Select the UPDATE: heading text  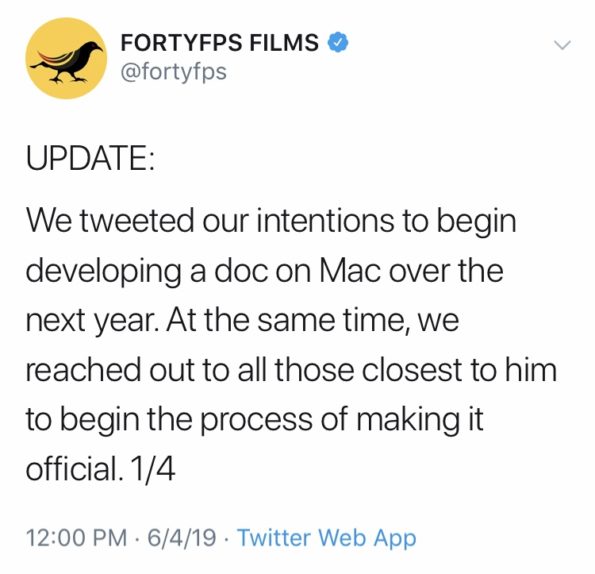pos(90,157)
